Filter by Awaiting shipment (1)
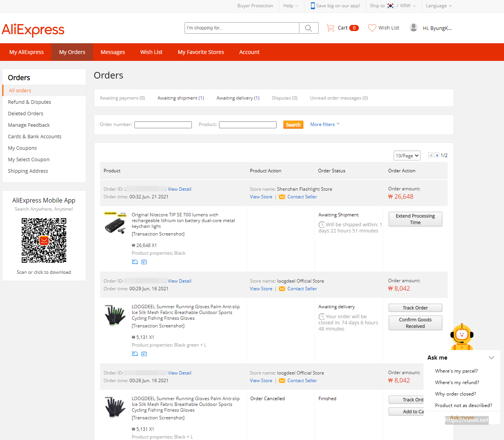 (x=181, y=98)
